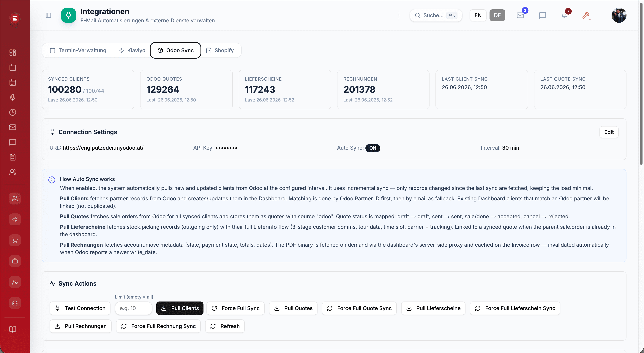Click the How Auto Sync works title

click(x=87, y=179)
